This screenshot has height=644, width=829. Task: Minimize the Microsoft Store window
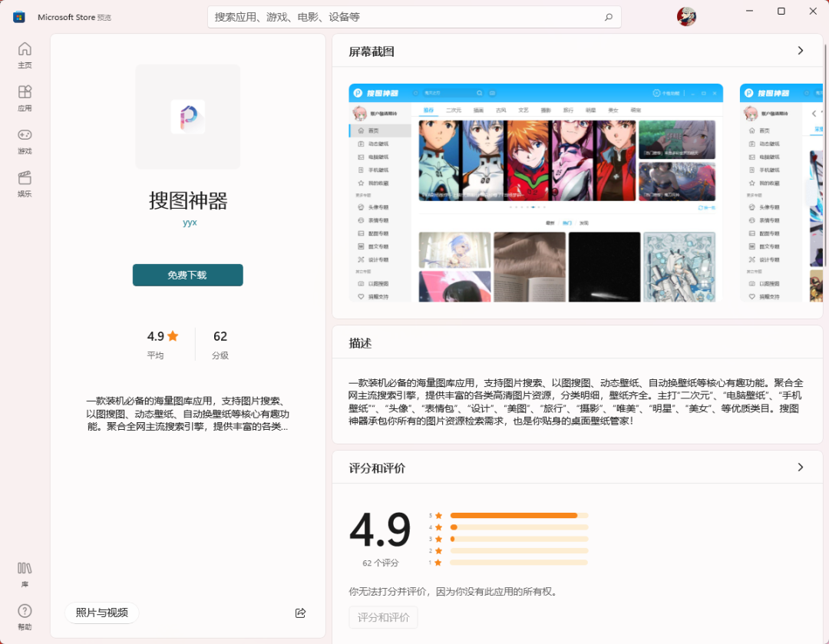pos(749,11)
